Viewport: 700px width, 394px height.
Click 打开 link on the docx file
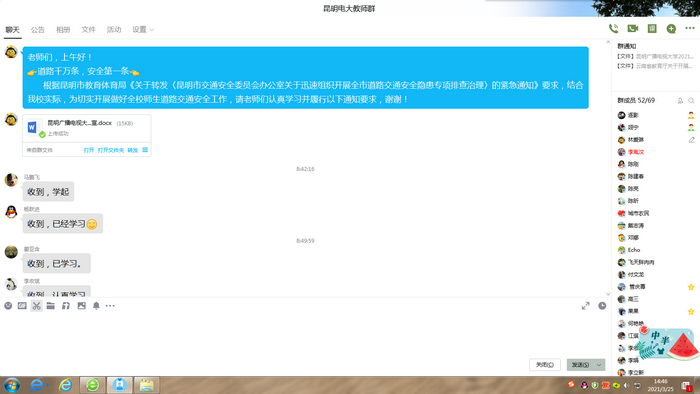point(89,150)
